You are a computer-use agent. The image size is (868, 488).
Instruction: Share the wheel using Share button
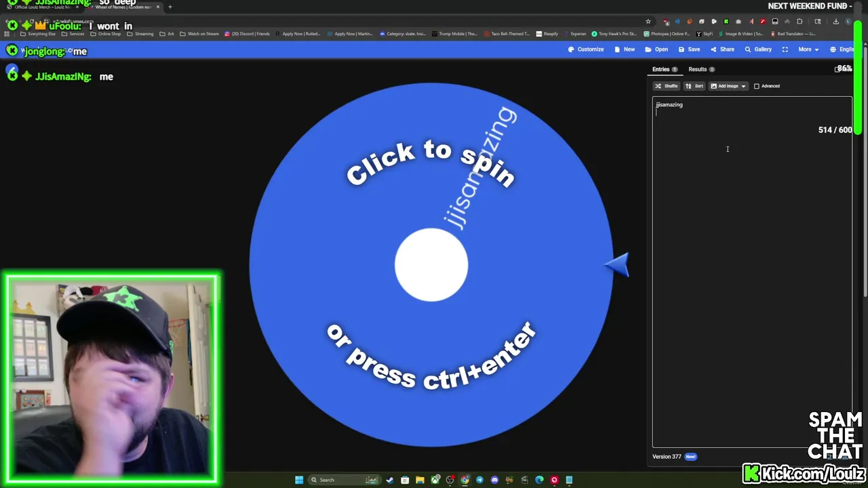[x=722, y=49]
